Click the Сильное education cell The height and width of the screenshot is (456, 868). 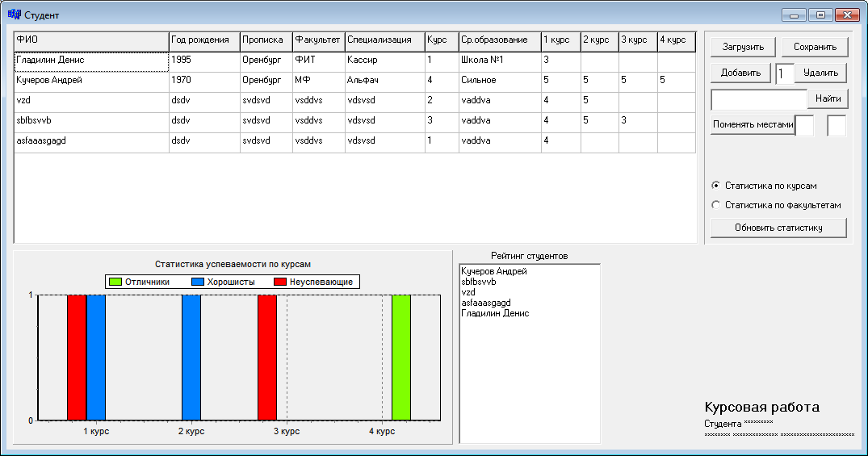coord(500,82)
